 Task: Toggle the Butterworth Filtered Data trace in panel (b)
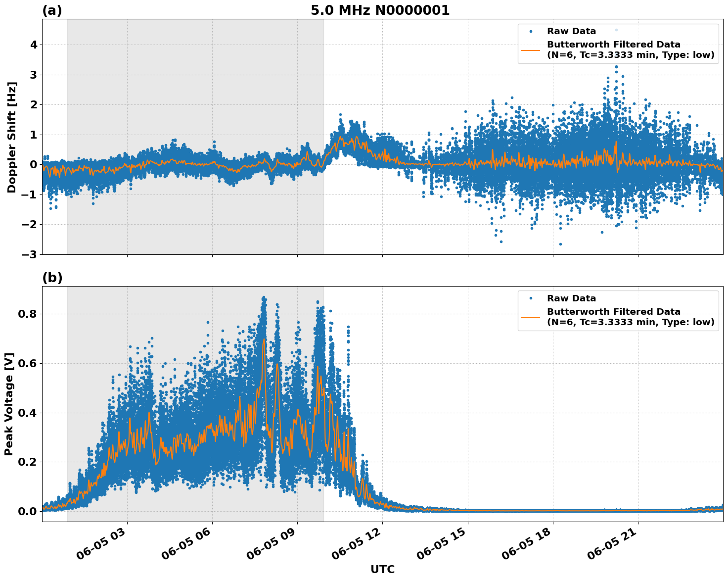613,312
